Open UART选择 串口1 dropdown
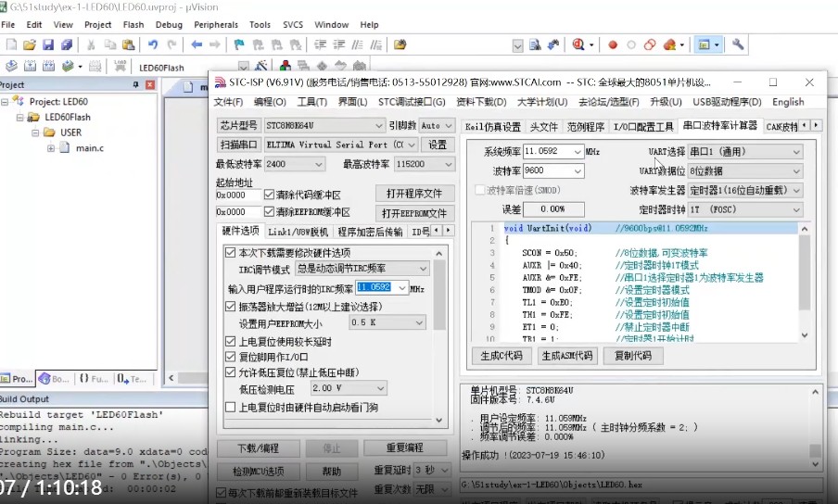This screenshot has width=838, height=504. tap(745, 152)
